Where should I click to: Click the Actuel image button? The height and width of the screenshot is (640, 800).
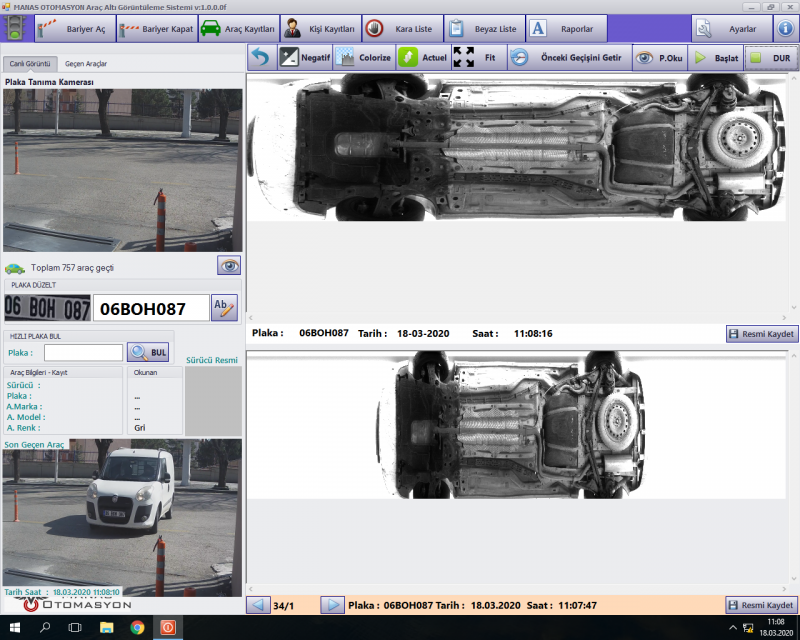click(423, 57)
